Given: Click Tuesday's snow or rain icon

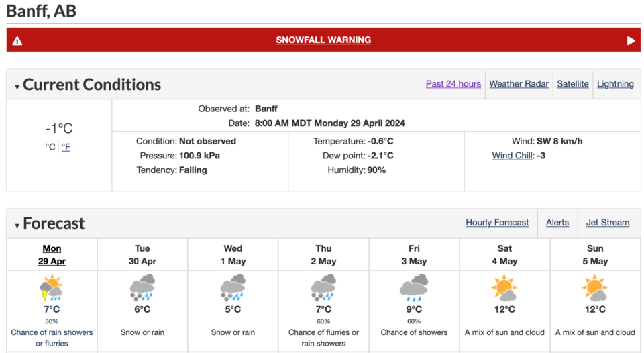Looking at the screenshot, I should coord(142,289).
